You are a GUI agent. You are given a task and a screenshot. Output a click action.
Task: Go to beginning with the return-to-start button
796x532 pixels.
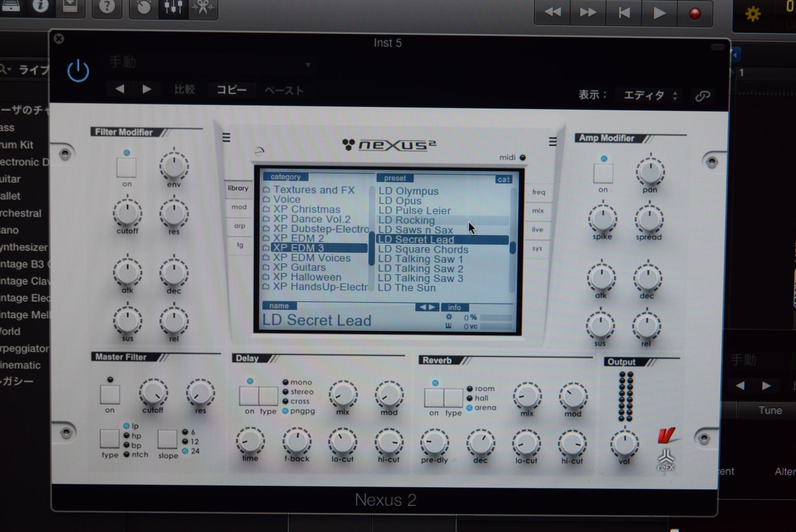click(624, 13)
